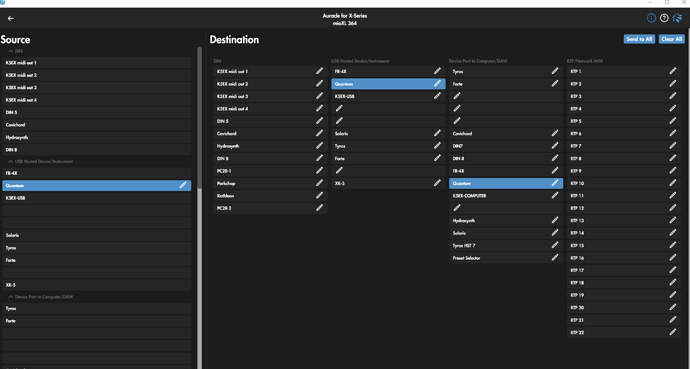Select Solaris in Source list
The image size is (690, 369).
[97, 235]
